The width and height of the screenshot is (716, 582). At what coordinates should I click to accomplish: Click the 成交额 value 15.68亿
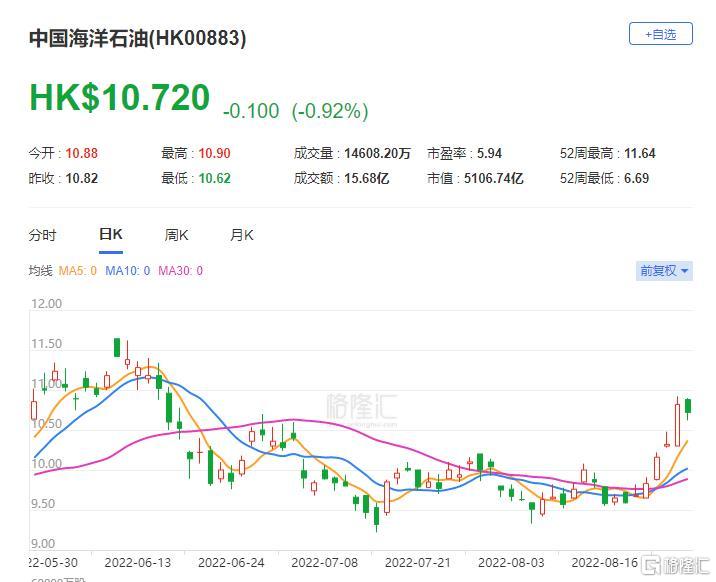pos(366,178)
